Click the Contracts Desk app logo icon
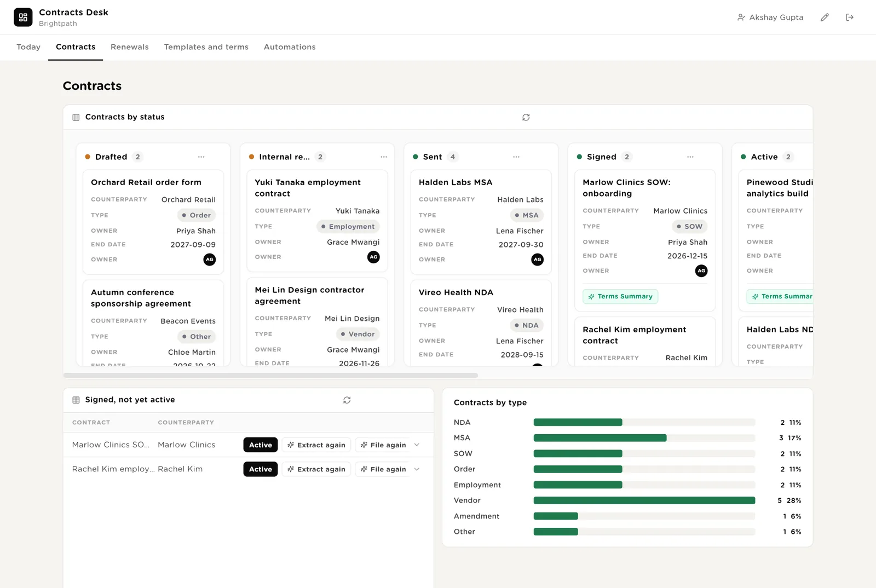Screen dimensions: 876x588 (23, 18)
